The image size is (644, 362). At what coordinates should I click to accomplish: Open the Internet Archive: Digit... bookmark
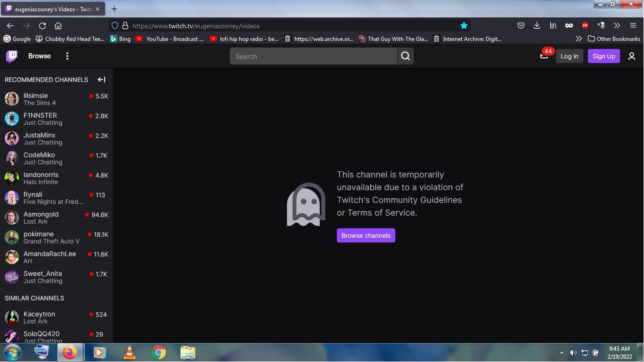pyautogui.click(x=468, y=39)
